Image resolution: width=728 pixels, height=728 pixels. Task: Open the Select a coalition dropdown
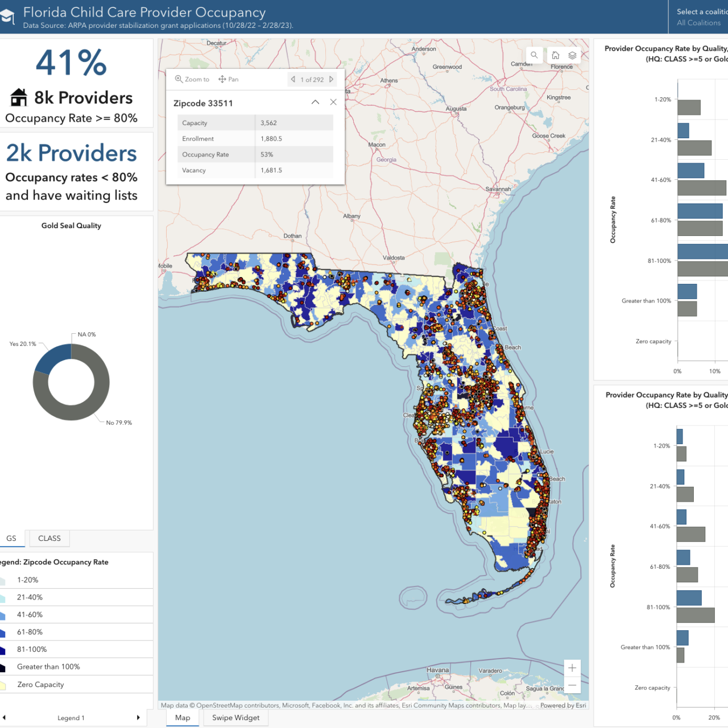[698, 17]
